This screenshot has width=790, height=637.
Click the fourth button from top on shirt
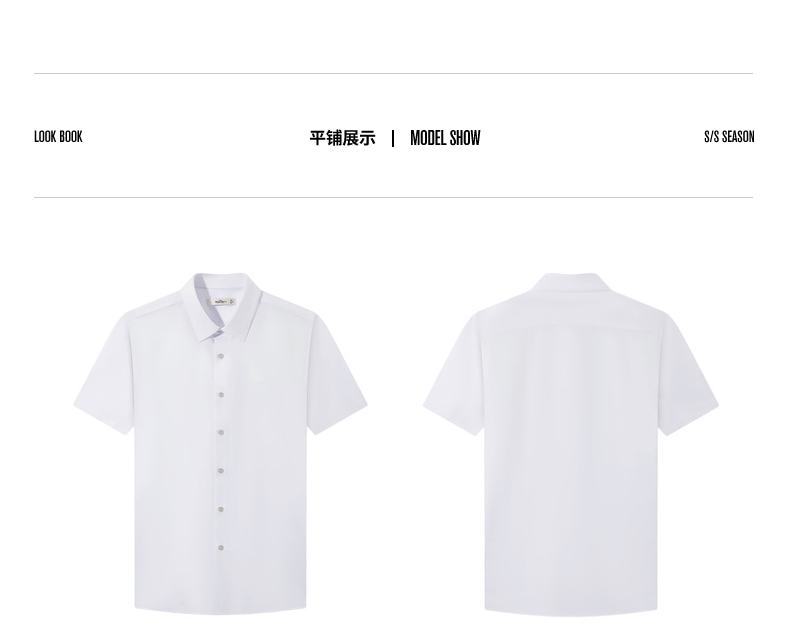tap(221, 471)
